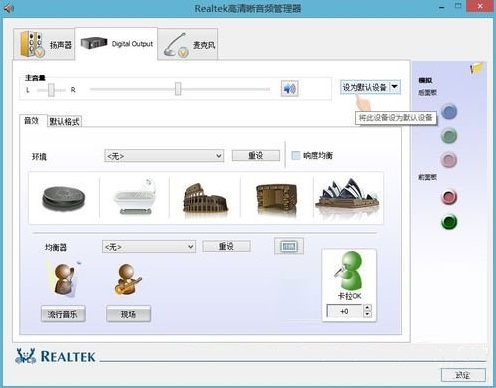Click the speaker icon in title bar
Viewport: 496px width, 388px height.
8,8
